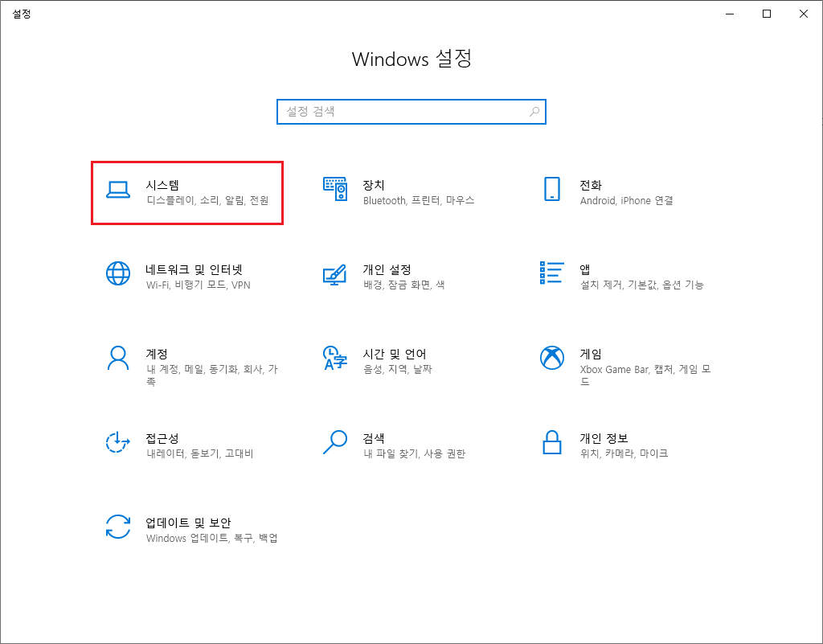Open the 시스템 laptop icon

click(118, 190)
